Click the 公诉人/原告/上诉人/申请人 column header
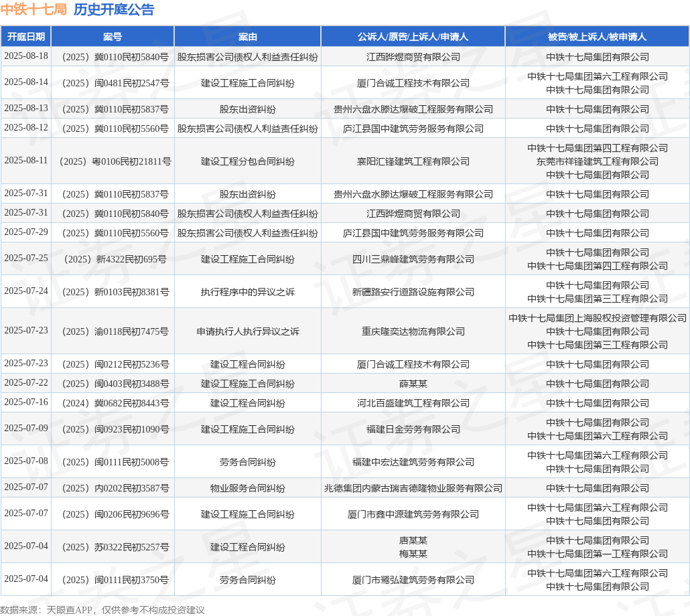 (413, 37)
